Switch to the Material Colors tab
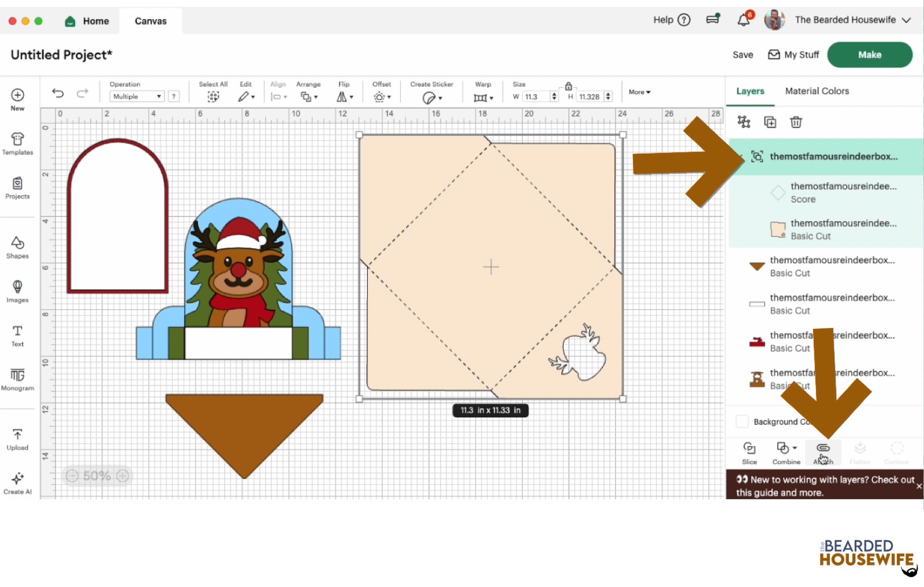This screenshot has width=924, height=587. click(x=817, y=91)
